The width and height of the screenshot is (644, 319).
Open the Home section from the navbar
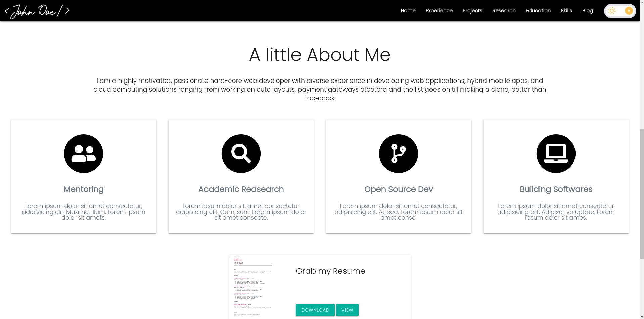coord(408,10)
